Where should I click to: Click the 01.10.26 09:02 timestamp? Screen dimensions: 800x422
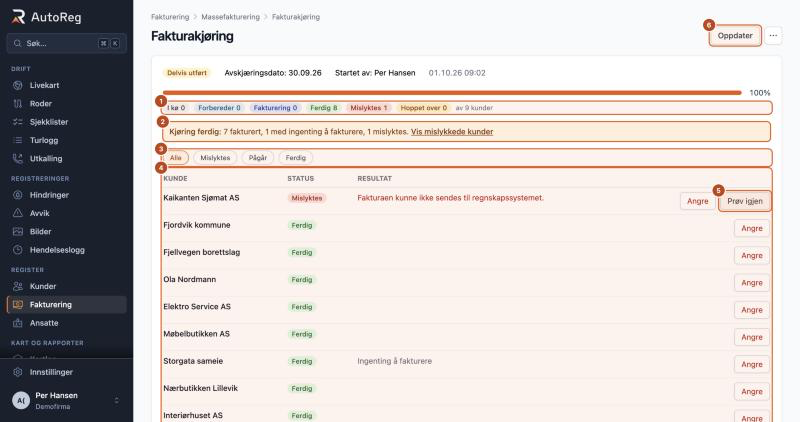tap(457, 73)
